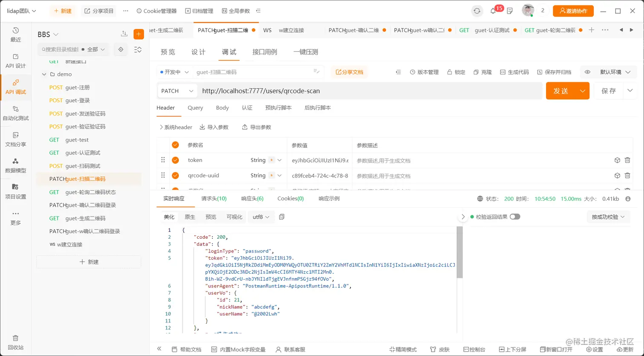644x356 pixels.
Task: Click 导入参数
Action: pos(214,127)
